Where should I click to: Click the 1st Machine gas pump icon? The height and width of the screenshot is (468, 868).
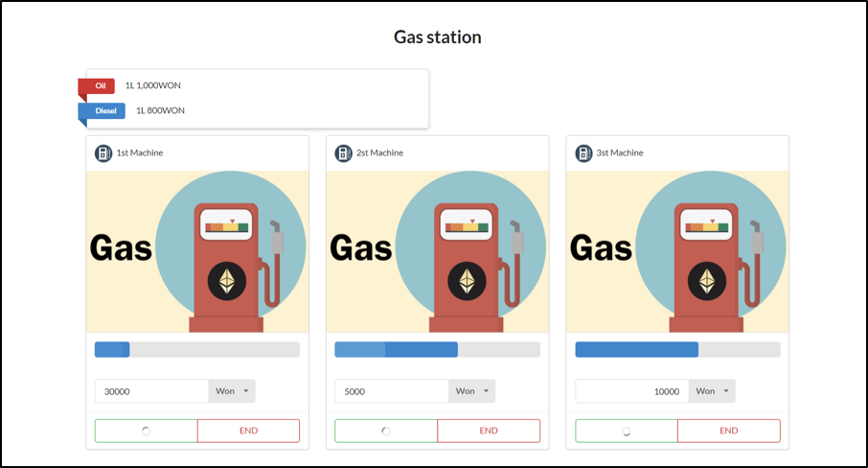(x=103, y=152)
